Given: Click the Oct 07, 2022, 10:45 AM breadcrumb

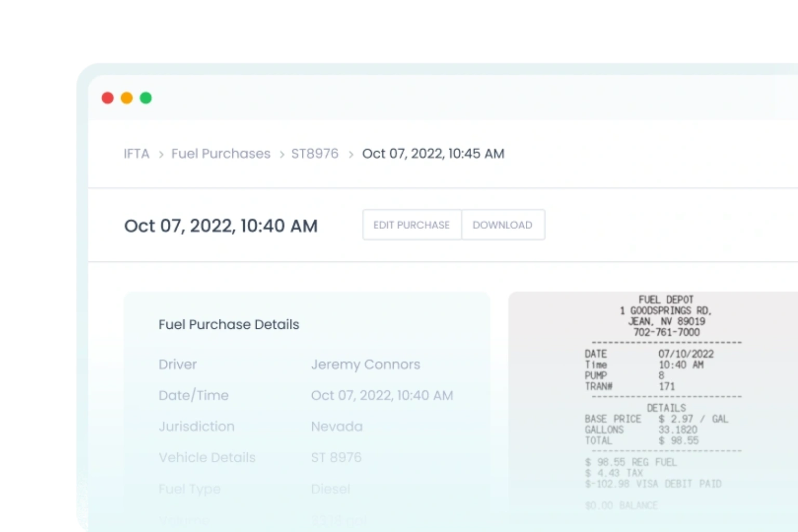Looking at the screenshot, I should (434, 154).
